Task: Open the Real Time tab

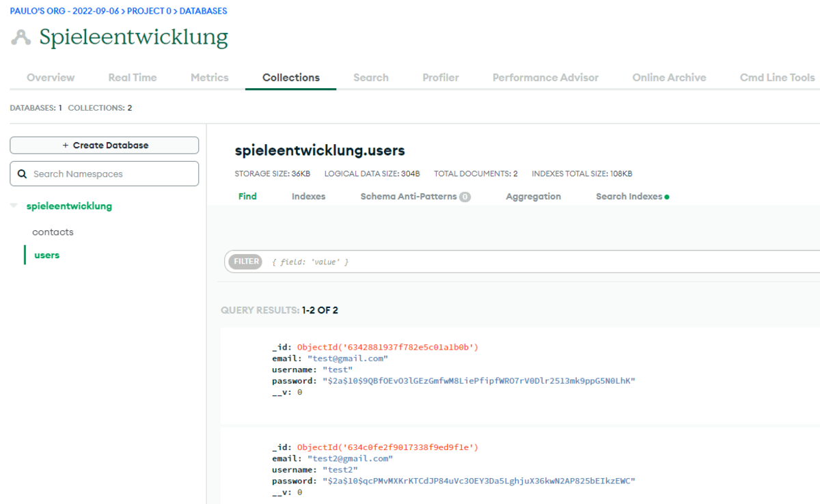Action: pos(133,78)
